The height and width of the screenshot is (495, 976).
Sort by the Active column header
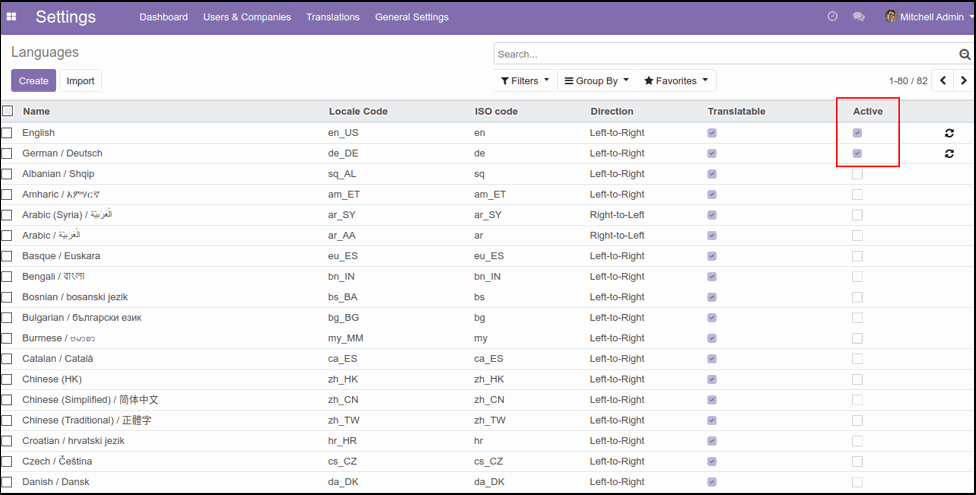point(868,111)
